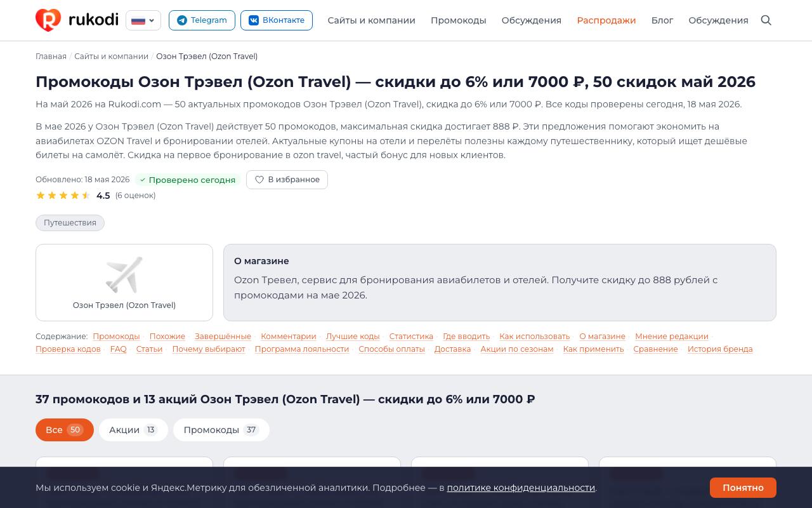Jump to Промокоды in the contents list

116,337
